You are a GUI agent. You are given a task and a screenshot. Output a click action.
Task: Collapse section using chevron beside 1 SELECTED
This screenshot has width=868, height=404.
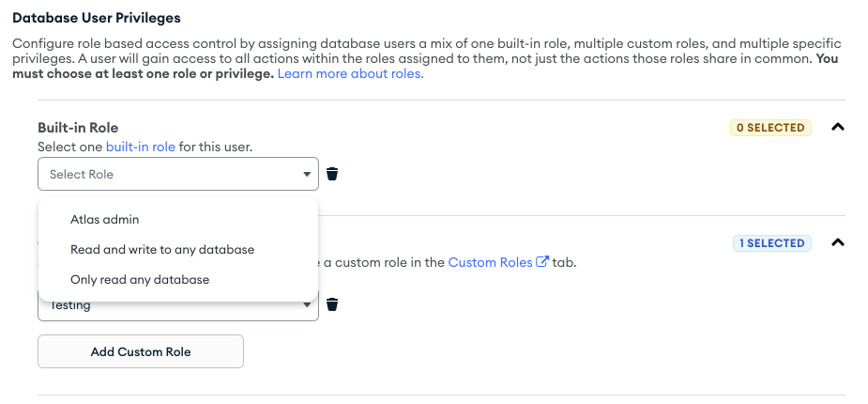click(x=838, y=243)
